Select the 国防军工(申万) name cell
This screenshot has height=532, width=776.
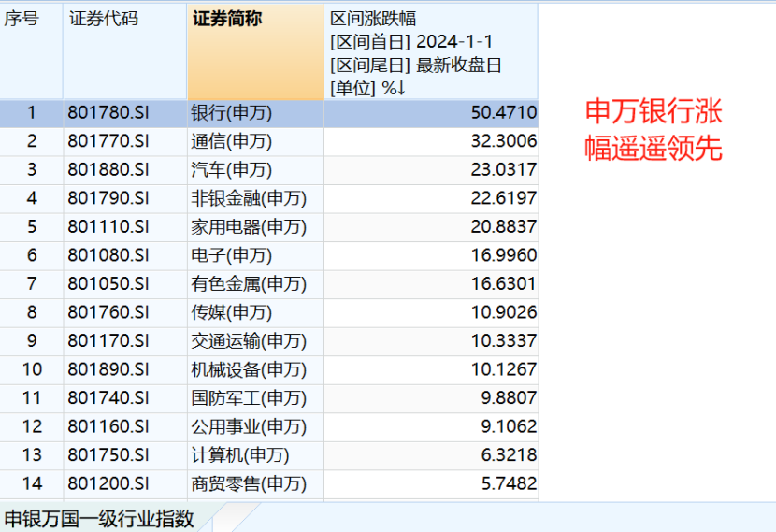(x=255, y=398)
